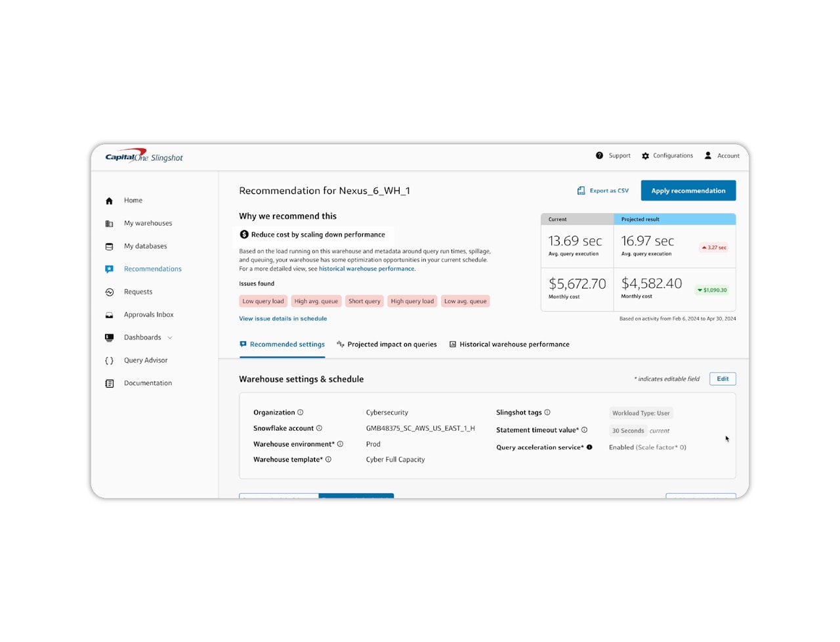Click the Recommendations speech-bubble star icon
Screen dimensions: 840x642
point(109,269)
